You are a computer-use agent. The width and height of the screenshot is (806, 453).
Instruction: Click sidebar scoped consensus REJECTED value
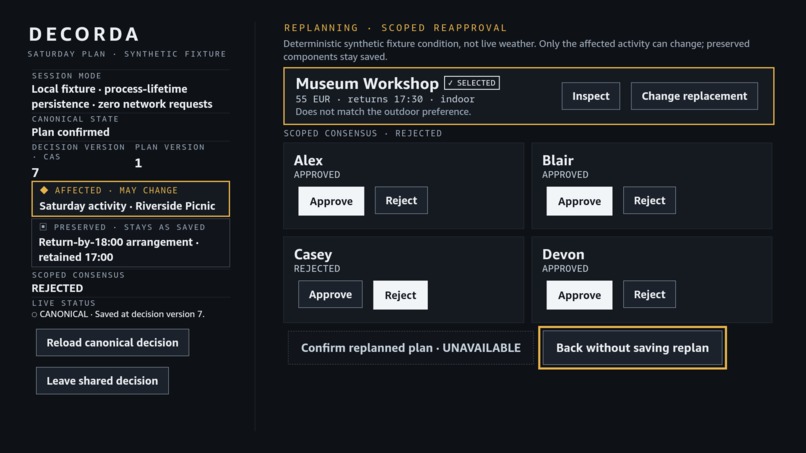coord(57,288)
